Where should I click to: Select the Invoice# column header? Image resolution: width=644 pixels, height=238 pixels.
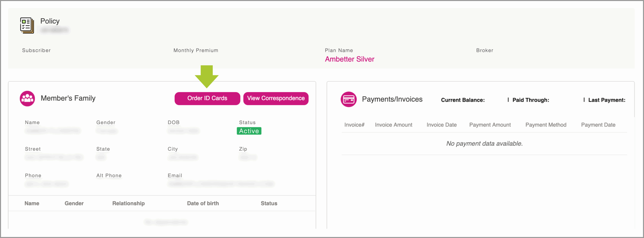(x=354, y=125)
